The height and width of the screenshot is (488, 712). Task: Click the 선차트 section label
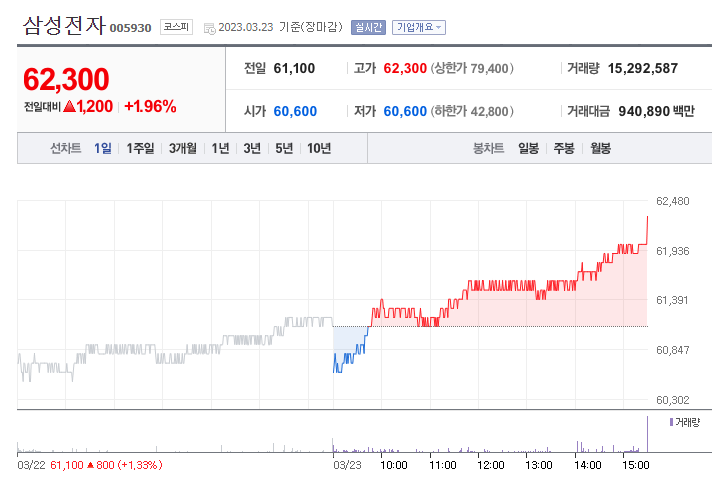coord(65,148)
